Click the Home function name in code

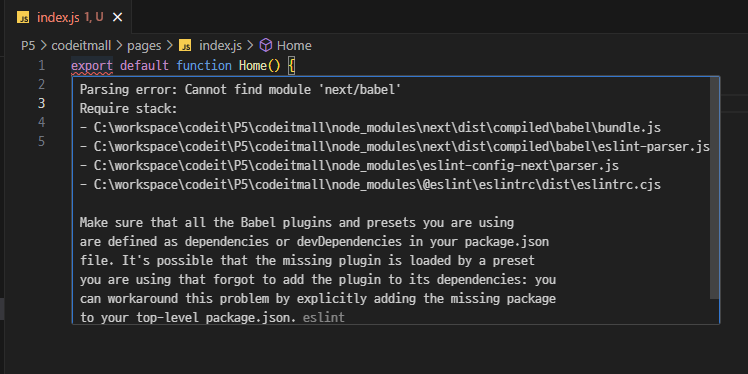pyautogui.click(x=253, y=65)
